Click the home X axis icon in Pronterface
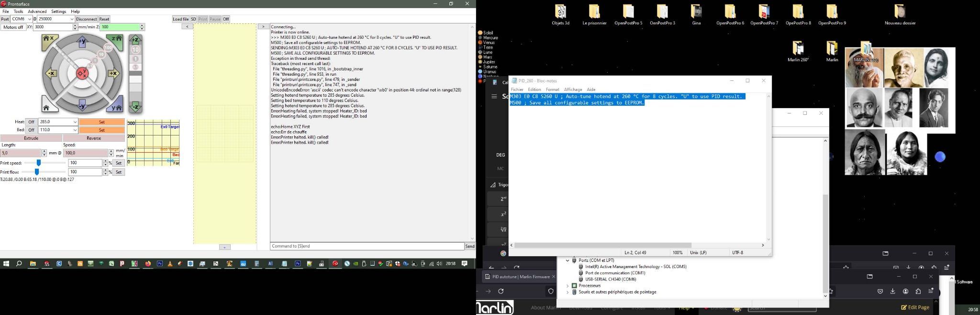Image resolution: width=980 pixels, height=315 pixels. click(x=49, y=42)
